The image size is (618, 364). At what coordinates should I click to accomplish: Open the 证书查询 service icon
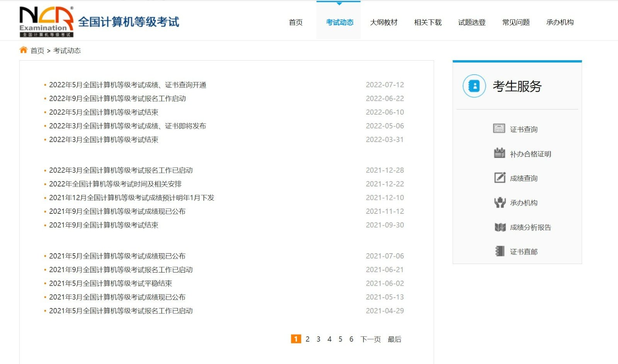point(499,129)
